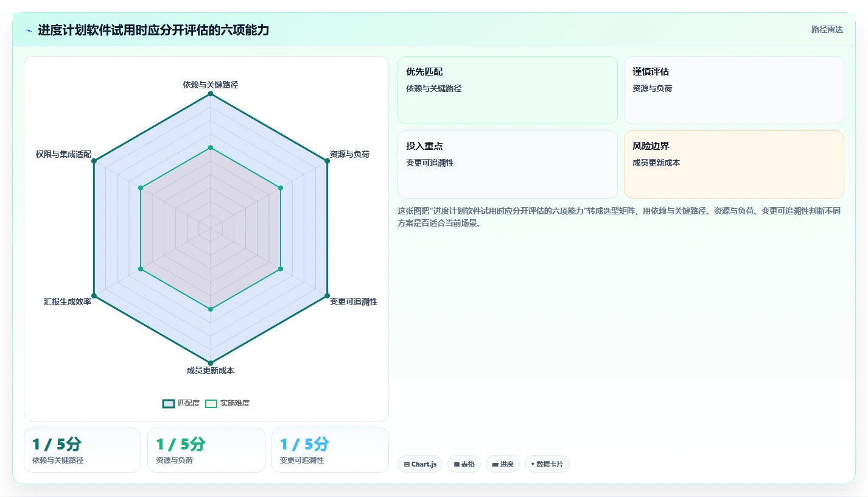Toggle the 实施难度 legend swatch

coord(211,403)
